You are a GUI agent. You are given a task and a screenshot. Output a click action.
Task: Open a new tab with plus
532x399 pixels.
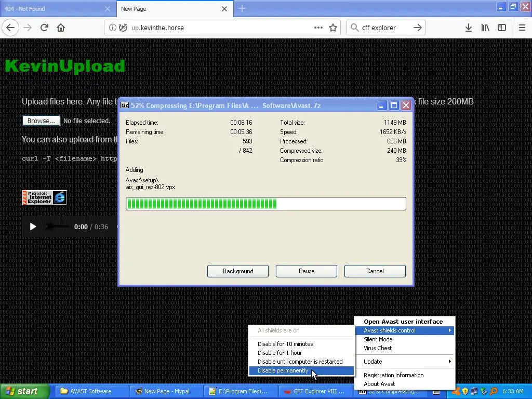(x=242, y=8)
